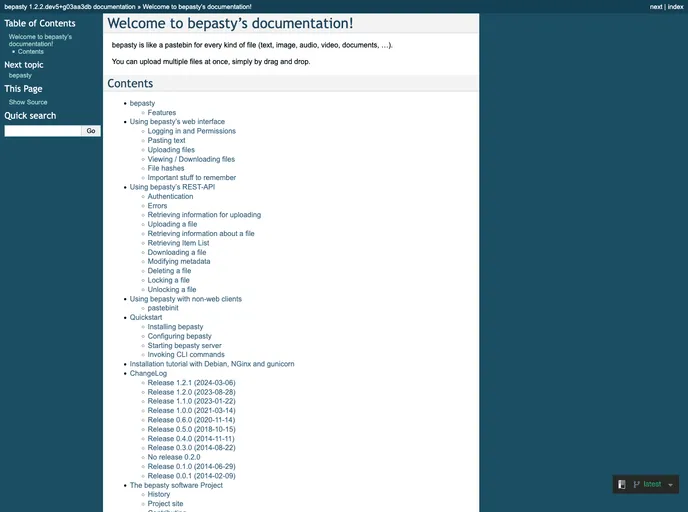The width and height of the screenshot is (688, 512).
Task: Open 'Downloading a file' link
Action: pyautogui.click(x=177, y=252)
